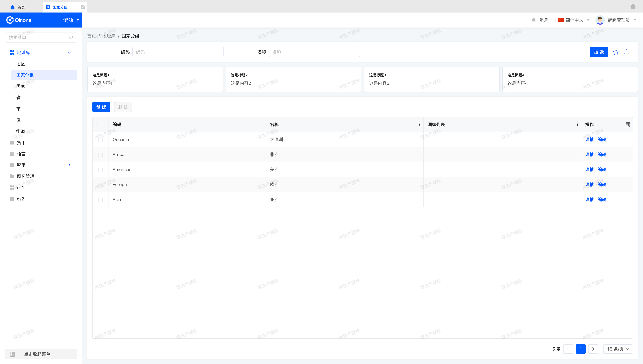The height and width of the screenshot is (364, 643).
Task: Click the collapse menu sidebar icon
Action: [13, 354]
